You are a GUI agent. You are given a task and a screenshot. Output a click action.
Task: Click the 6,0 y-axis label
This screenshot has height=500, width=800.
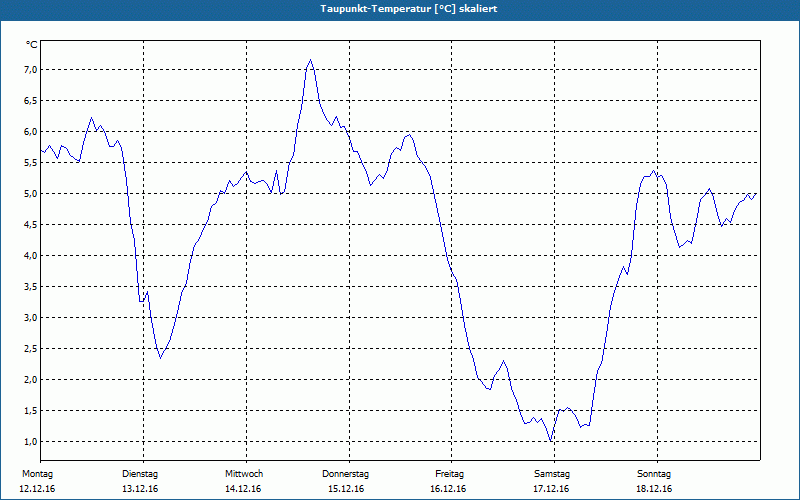pyautogui.click(x=31, y=132)
